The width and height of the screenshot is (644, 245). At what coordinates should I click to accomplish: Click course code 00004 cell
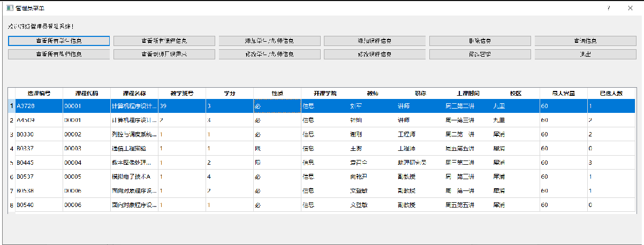[87, 162]
